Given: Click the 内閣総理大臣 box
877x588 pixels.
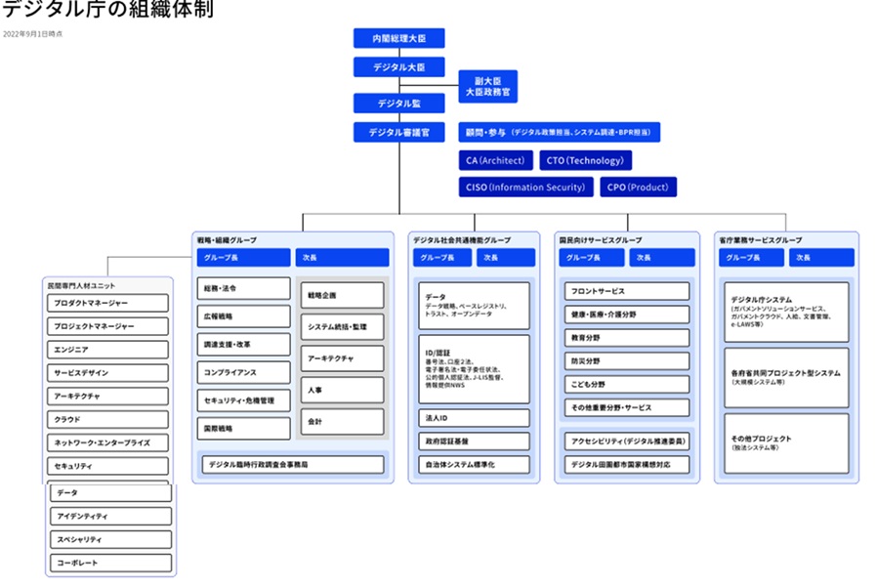Looking at the screenshot, I should 398,38.
